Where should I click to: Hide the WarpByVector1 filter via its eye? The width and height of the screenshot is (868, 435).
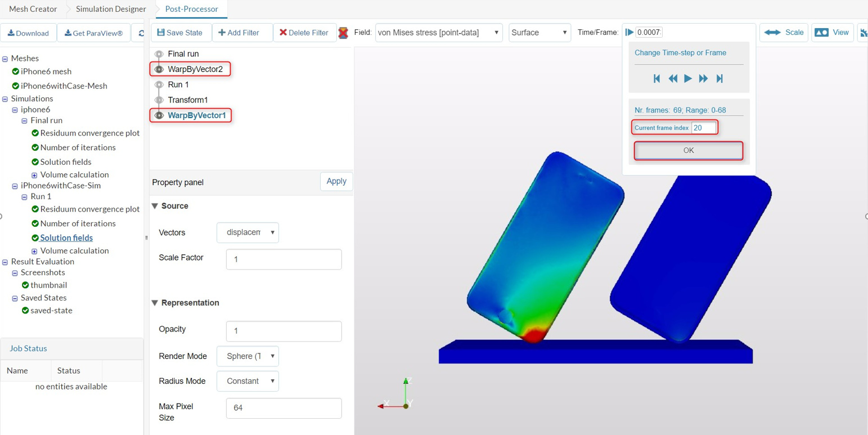pos(159,115)
